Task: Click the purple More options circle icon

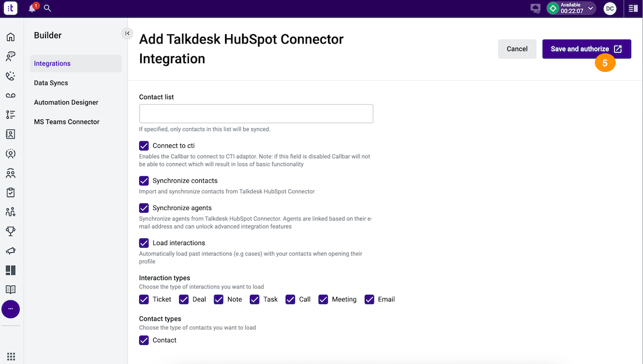Action: 10,309
